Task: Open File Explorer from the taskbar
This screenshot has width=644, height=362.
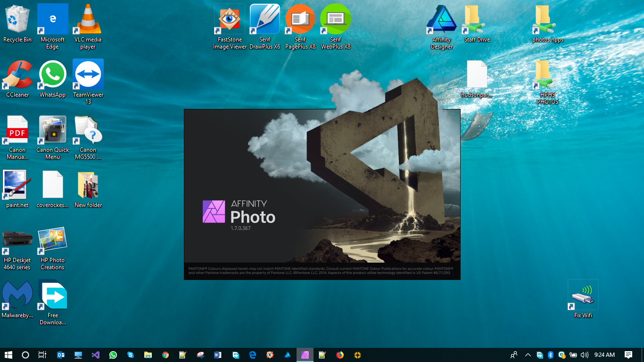Action: (148, 355)
